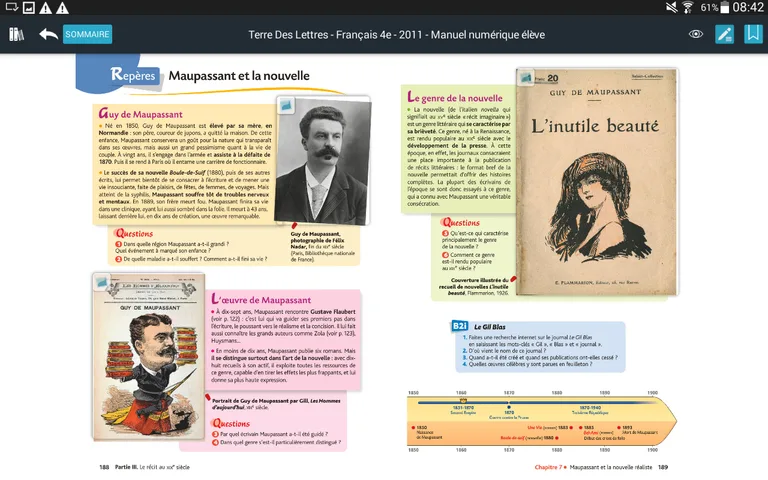
Task: Toggle the eye visibility icon
Action: coord(696,34)
